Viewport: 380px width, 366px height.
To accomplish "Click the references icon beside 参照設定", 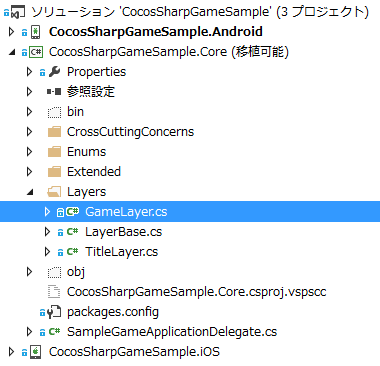I will click(x=54, y=91).
